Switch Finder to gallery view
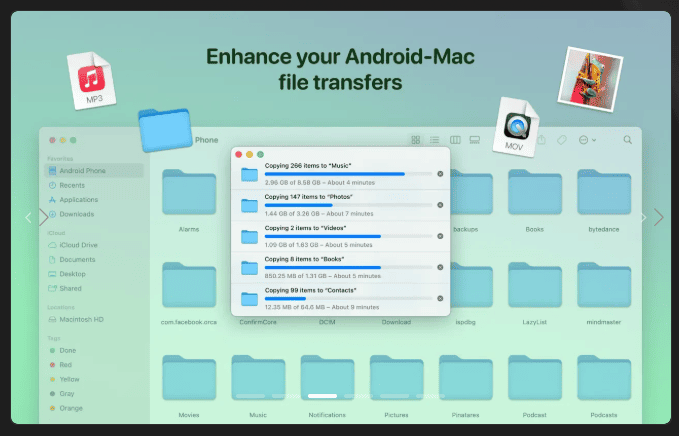The height and width of the screenshot is (436, 679). [x=475, y=140]
